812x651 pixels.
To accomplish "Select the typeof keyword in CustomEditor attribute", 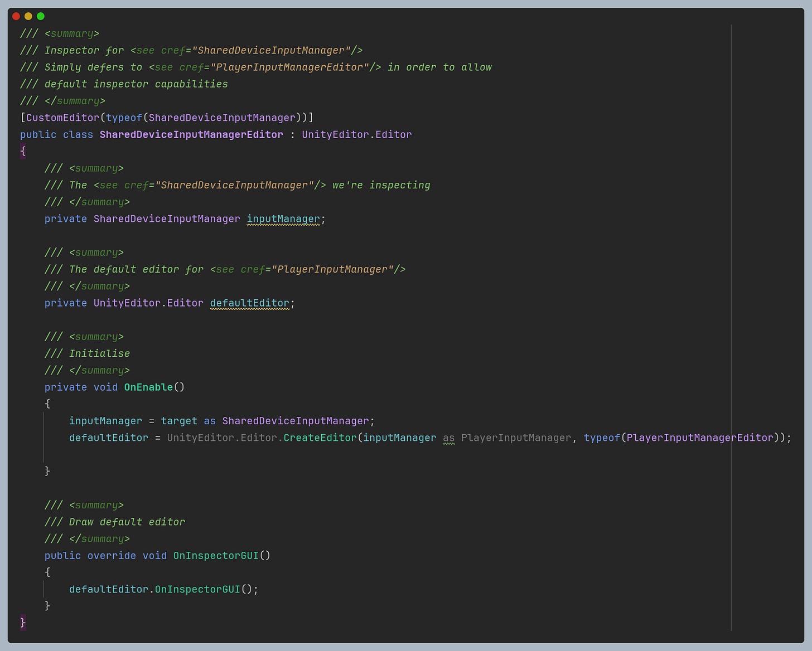I will click(x=124, y=118).
